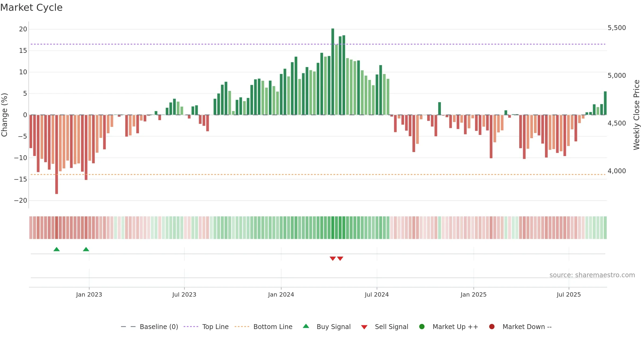Click the green Market Up circle icon
The height and width of the screenshot is (362, 644).
tap(422, 327)
